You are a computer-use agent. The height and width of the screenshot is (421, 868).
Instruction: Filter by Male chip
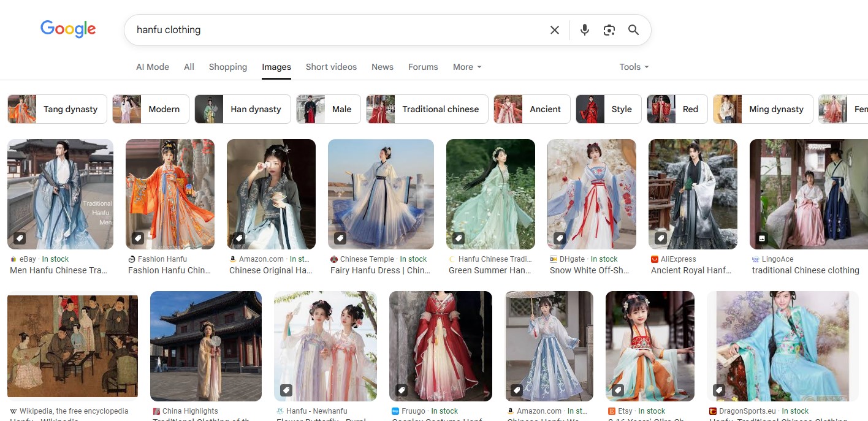pyautogui.click(x=329, y=109)
